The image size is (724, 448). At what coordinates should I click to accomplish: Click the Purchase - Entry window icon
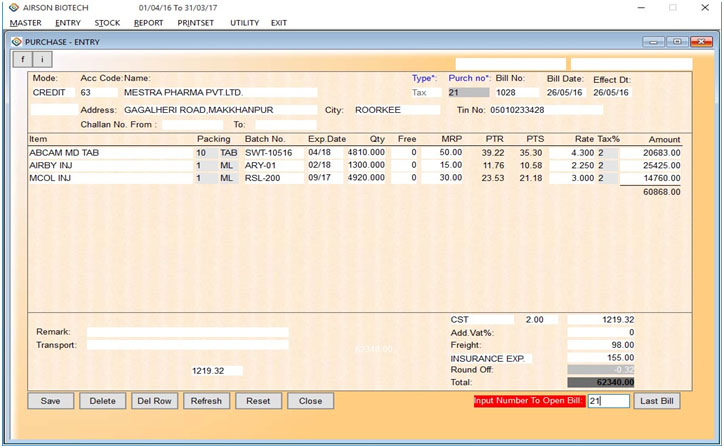tap(15, 42)
